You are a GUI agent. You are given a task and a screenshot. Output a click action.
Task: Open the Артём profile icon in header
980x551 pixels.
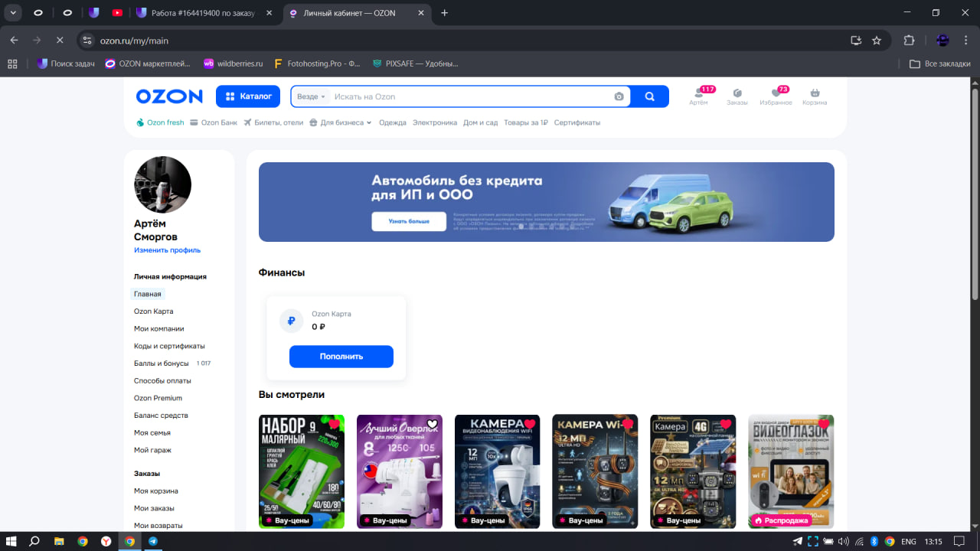pyautogui.click(x=698, y=96)
